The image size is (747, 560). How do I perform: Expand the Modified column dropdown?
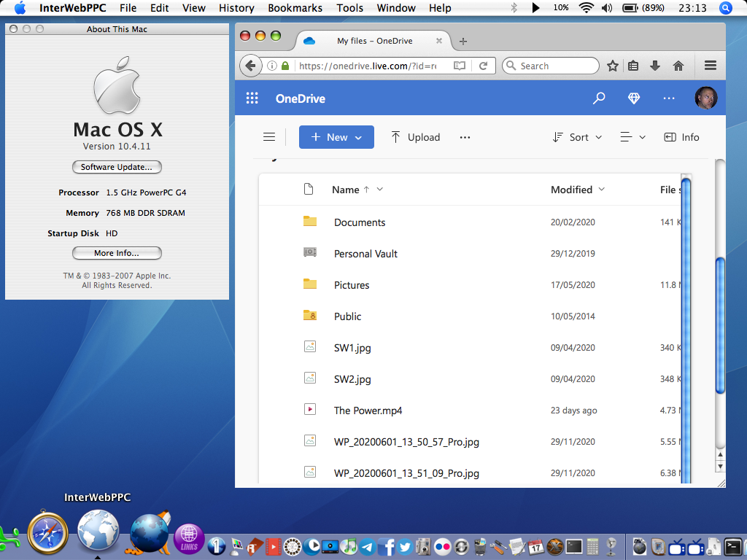pos(602,189)
